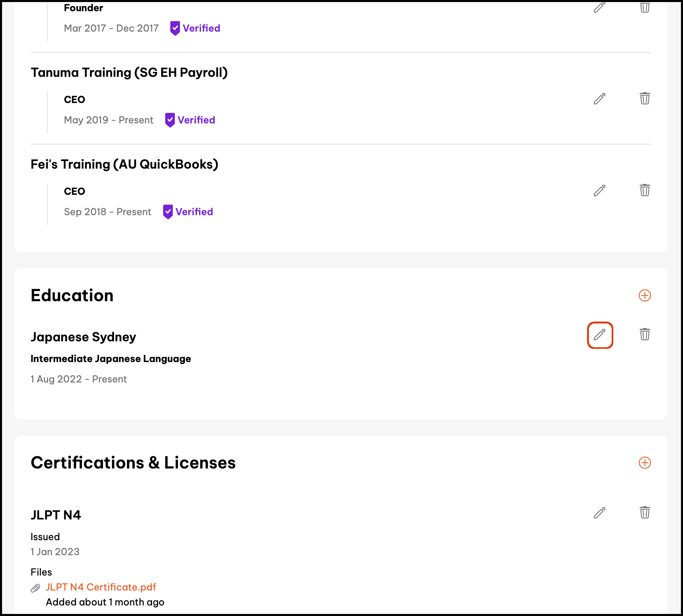683x616 pixels.
Task: Edit Tanuma Training CEO position
Action: pyautogui.click(x=600, y=99)
